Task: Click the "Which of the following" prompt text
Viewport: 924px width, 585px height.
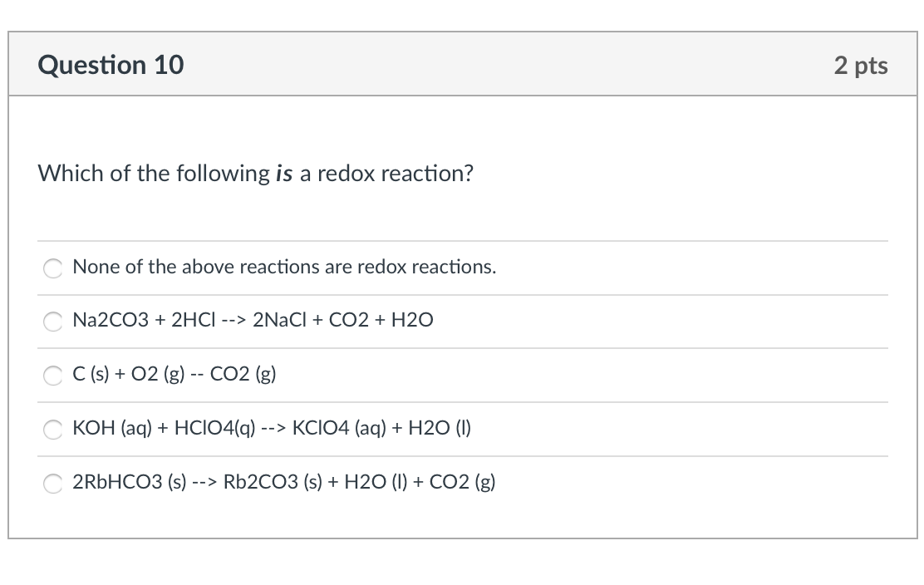Action: pos(154,174)
